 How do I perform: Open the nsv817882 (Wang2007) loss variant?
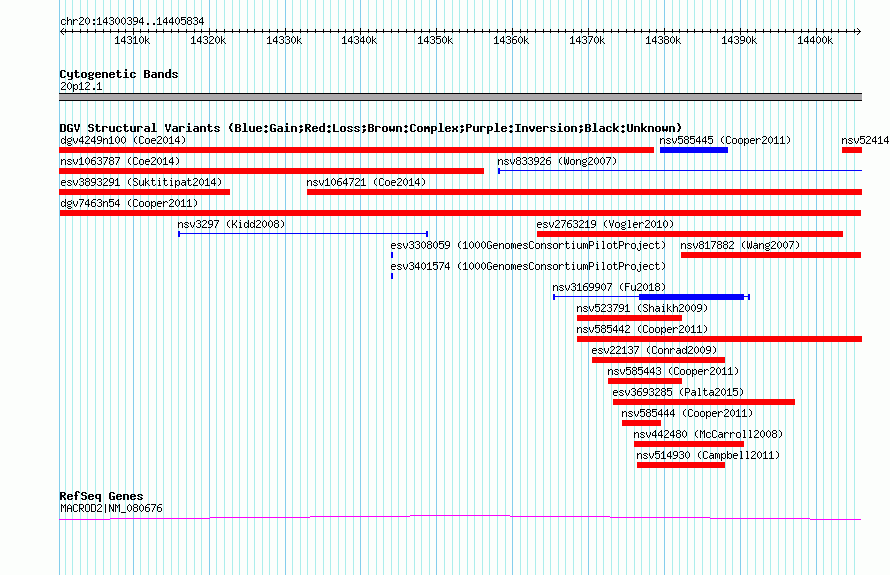tap(771, 255)
